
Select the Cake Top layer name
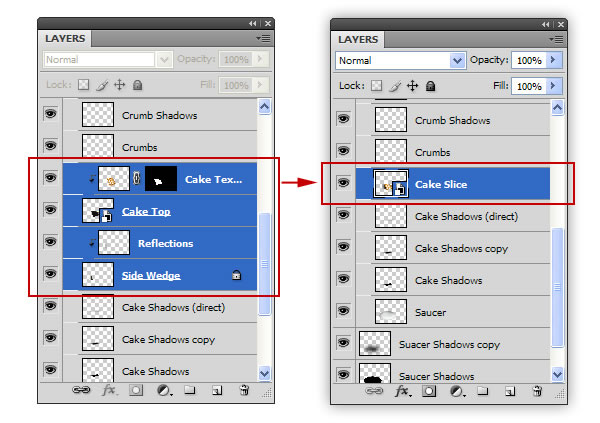click(x=146, y=211)
